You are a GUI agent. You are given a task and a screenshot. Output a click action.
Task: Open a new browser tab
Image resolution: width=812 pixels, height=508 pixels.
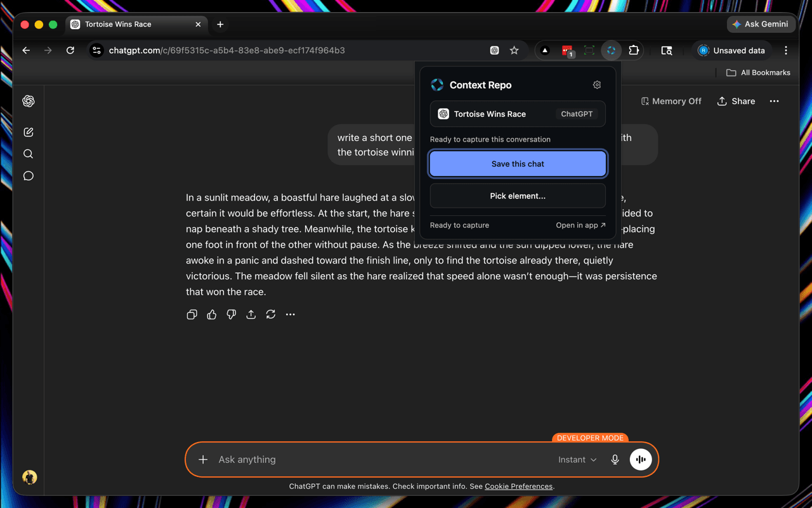click(x=220, y=24)
